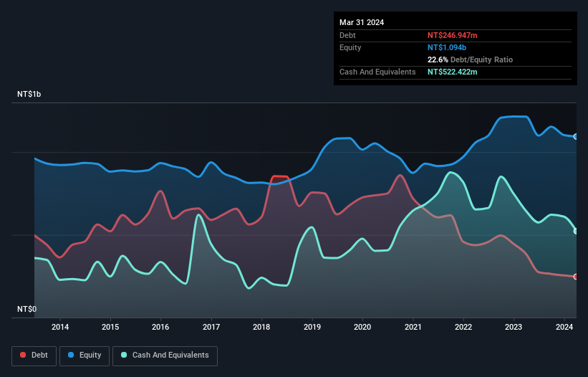Click the Debt label in tooltip
Screen dimensions: 588x377
tap(347, 35)
